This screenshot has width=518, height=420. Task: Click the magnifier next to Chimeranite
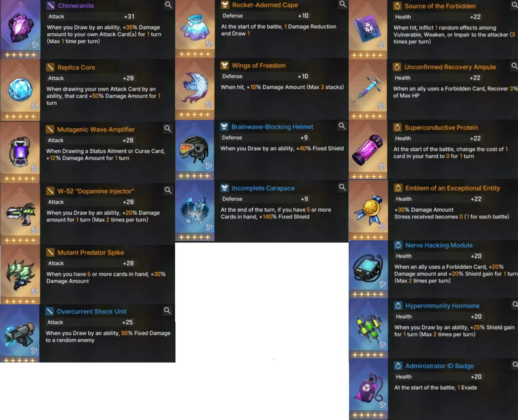click(169, 5)
